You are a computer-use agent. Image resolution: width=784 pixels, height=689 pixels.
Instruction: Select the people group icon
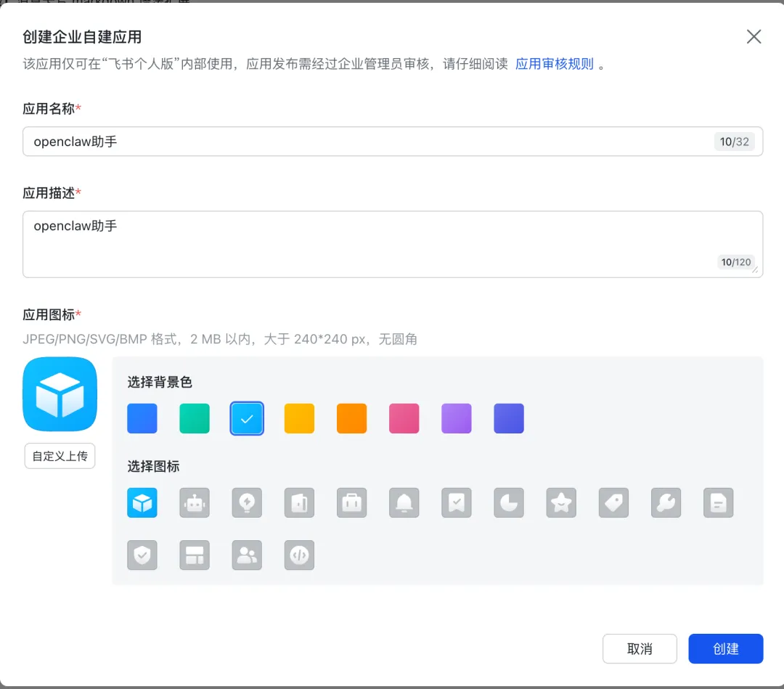(x=247, y=555)
